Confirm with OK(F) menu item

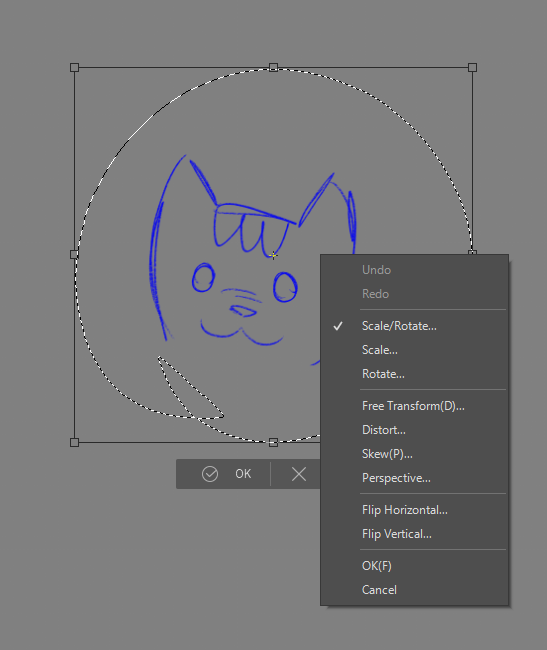pos(414,566)
